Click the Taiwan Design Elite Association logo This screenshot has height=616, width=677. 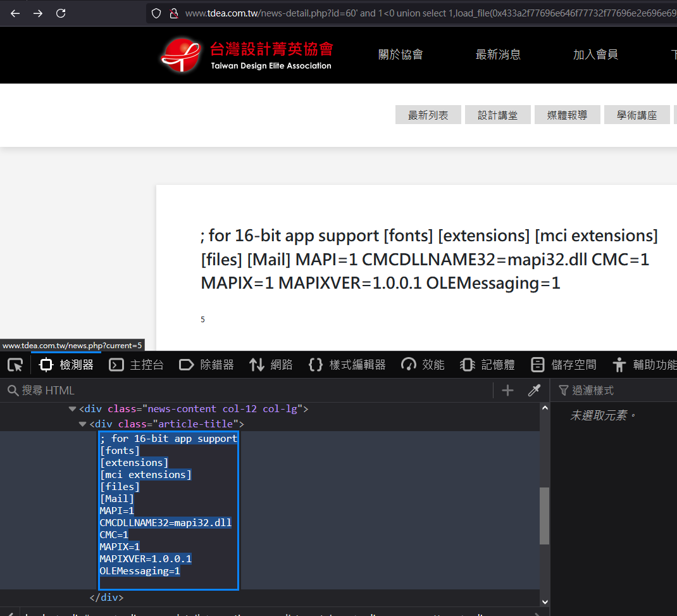point(247,55)
